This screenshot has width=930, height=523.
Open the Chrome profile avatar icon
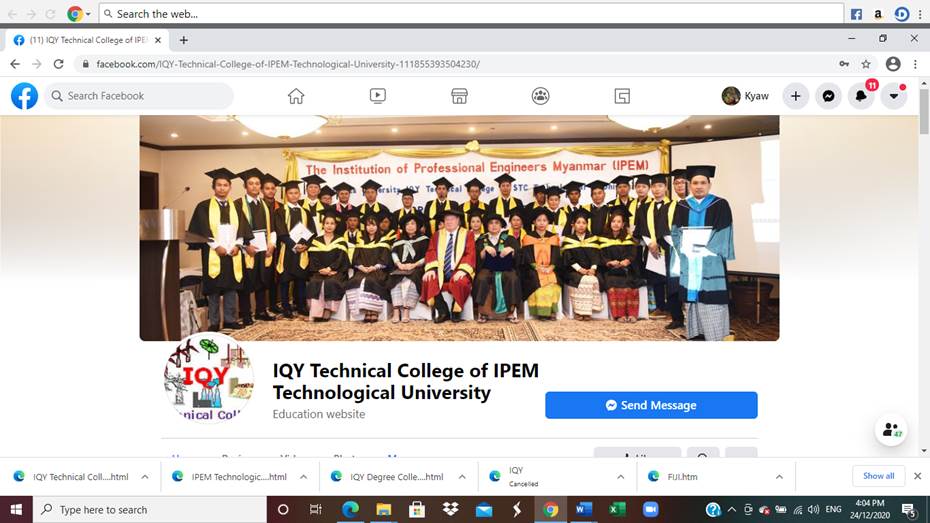893,64
